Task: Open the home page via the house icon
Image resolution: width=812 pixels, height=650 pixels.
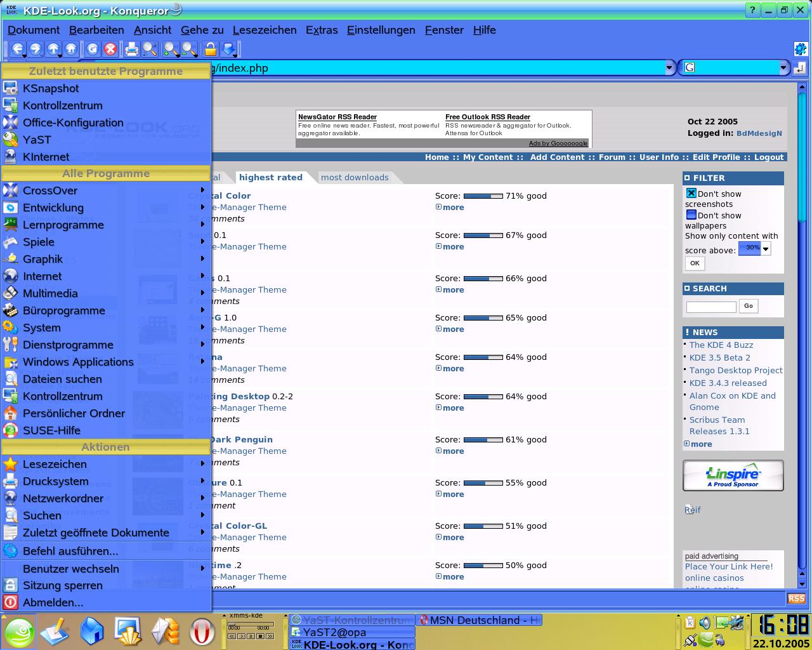Action: point(71,49)
